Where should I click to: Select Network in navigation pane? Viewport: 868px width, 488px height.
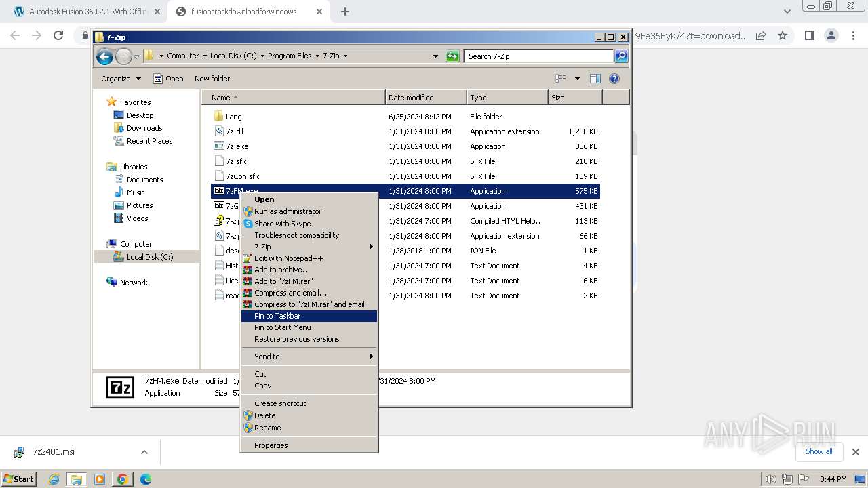(134, 283)
